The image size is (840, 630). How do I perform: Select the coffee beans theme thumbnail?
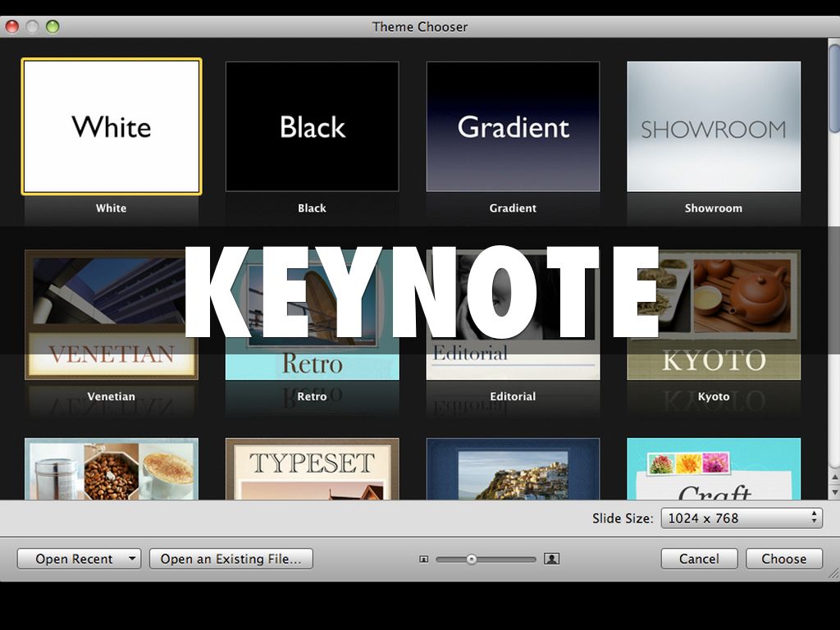(x=112, y=469)
